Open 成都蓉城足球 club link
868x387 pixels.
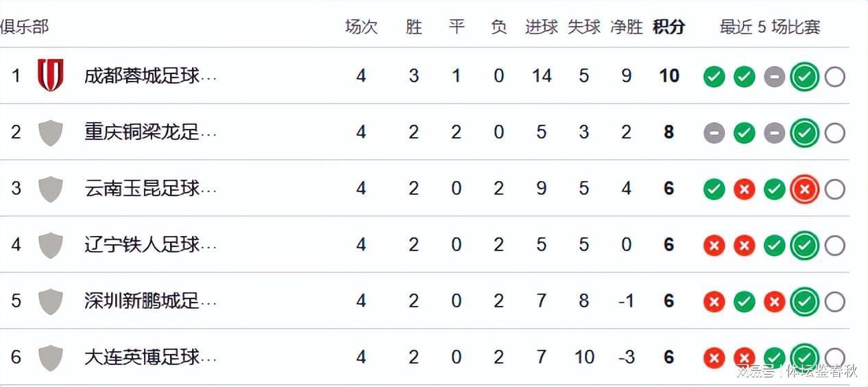[x=150, y=75]
